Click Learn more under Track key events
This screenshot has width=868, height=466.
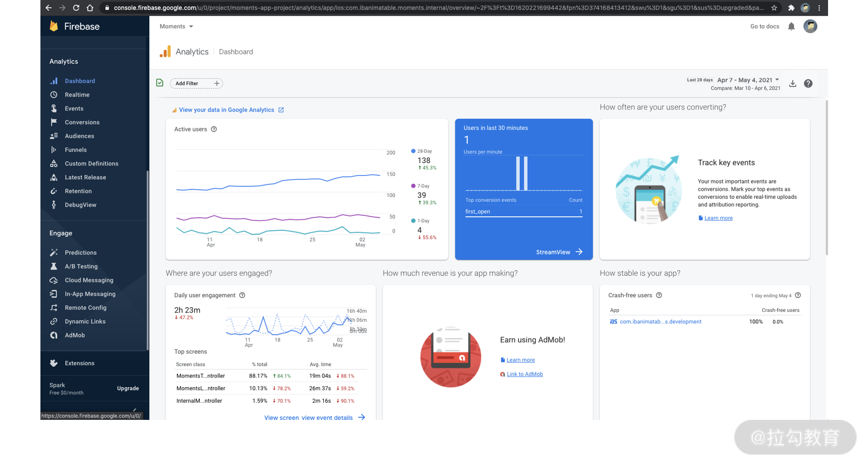718,218
